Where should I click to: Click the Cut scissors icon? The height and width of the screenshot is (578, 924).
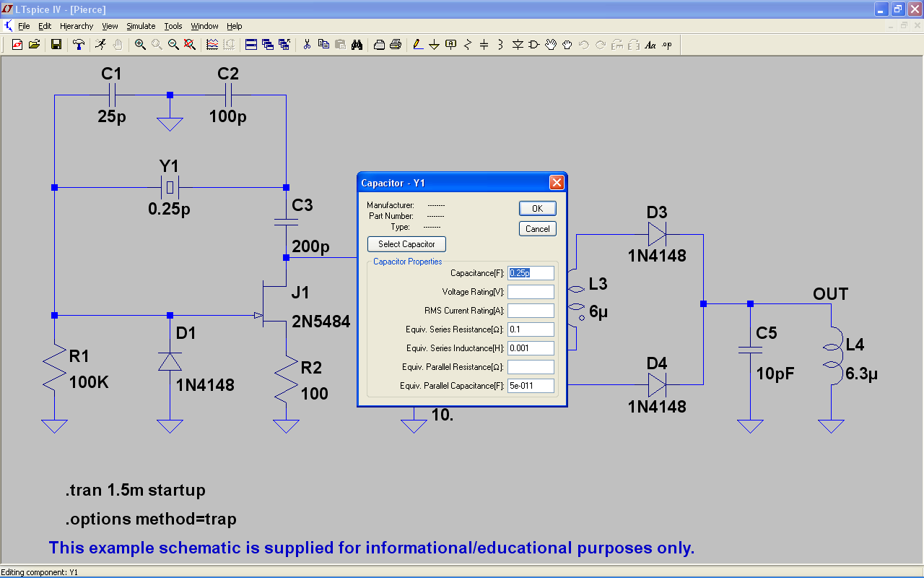pos(307,45)
